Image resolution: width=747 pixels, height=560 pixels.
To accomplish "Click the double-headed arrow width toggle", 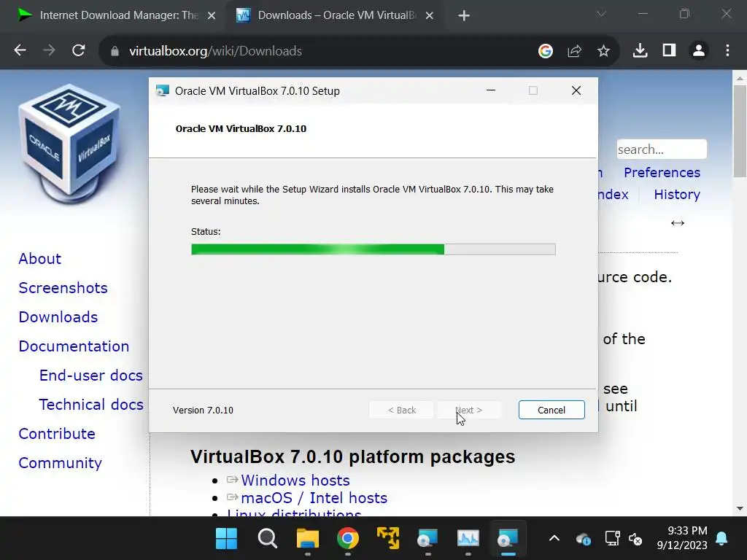I will click(678, 223).
